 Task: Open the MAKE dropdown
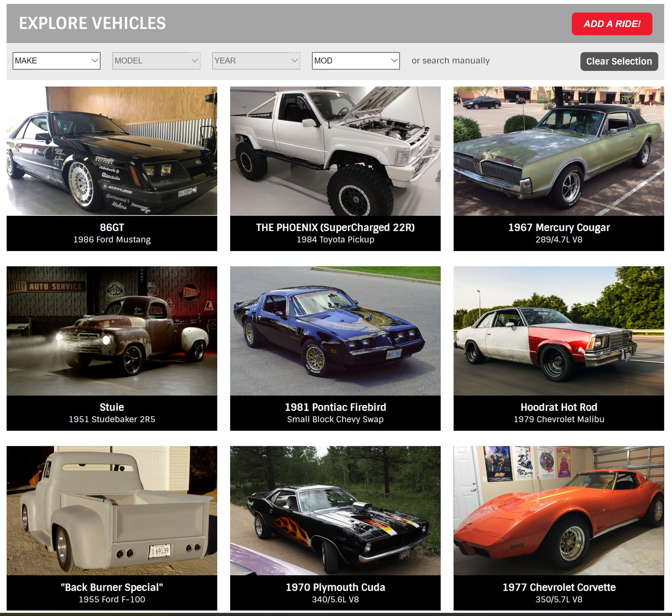pyautogui.click(x=56, y=61)
